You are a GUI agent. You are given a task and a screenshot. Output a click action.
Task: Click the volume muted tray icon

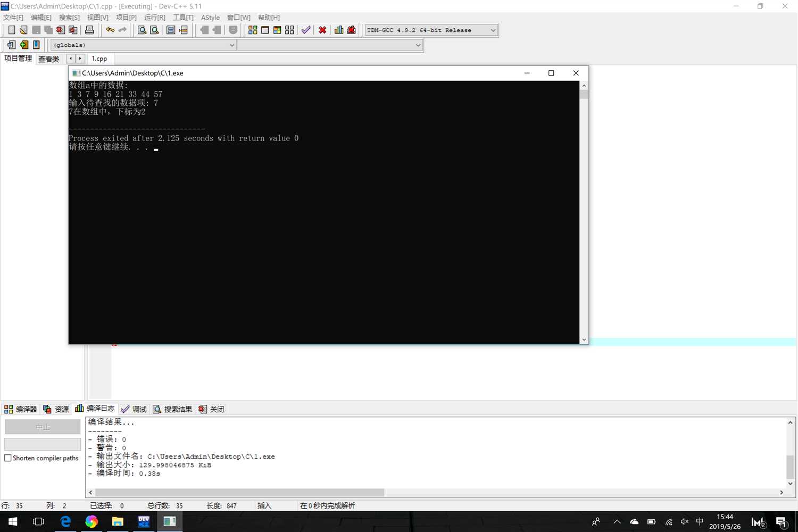(685, 522)
